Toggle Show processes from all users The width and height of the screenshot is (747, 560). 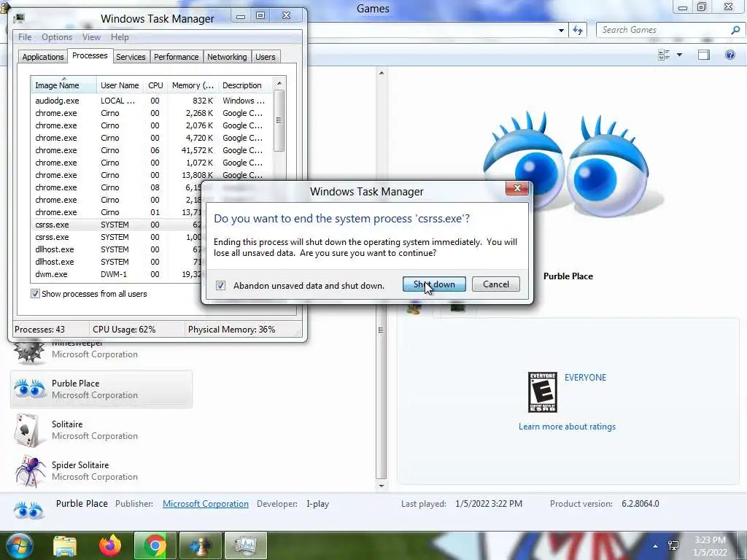(35, 294)
